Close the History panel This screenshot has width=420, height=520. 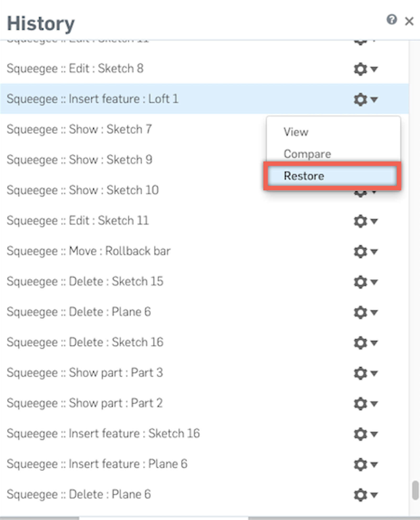tap(409, 21)
